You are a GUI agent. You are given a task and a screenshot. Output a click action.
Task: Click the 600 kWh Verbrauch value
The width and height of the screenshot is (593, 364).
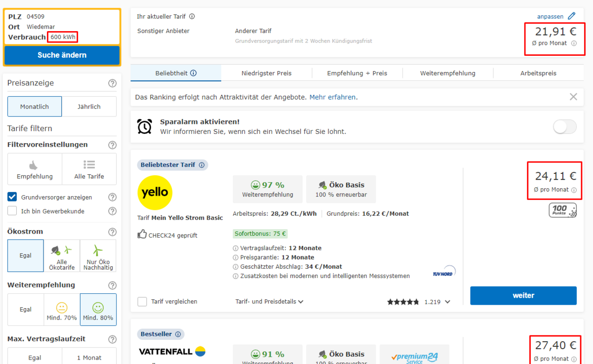point(63,37)
